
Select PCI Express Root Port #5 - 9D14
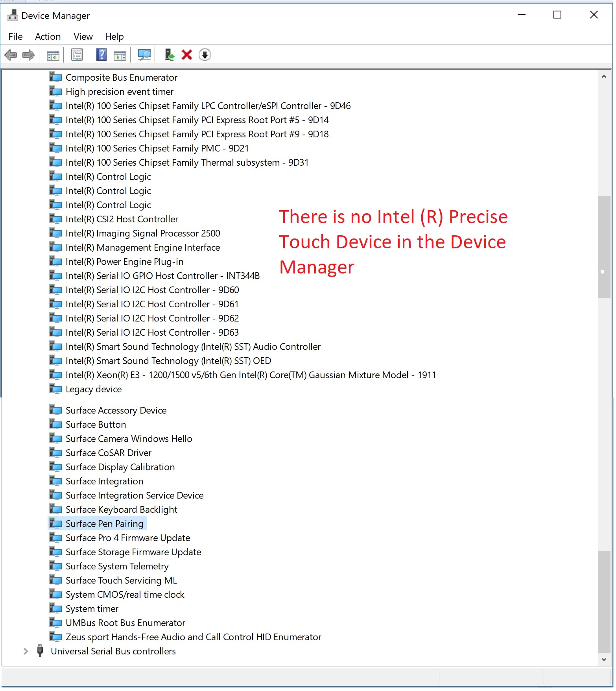(x=197, y=120)
